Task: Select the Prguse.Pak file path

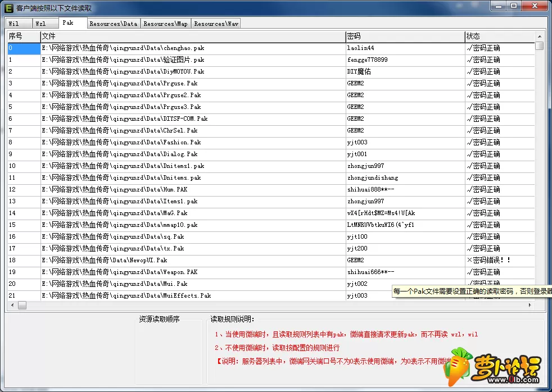Action: [120, 83]
